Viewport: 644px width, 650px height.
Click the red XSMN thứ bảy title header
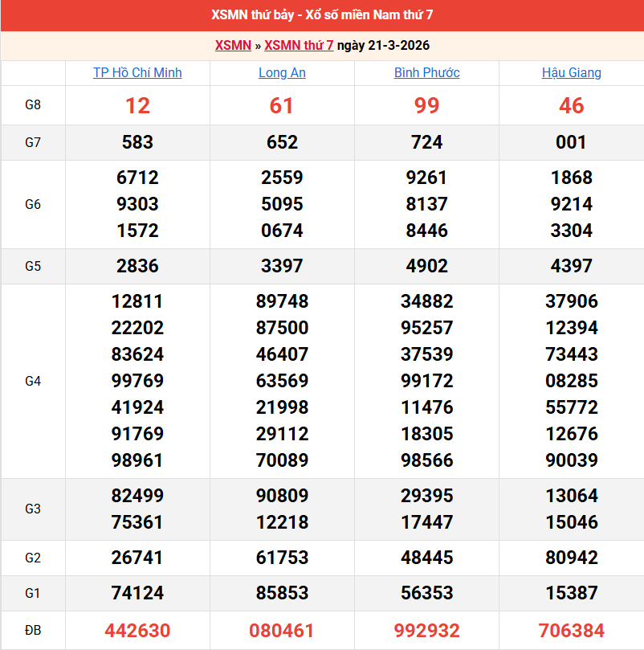click(322, 15)
